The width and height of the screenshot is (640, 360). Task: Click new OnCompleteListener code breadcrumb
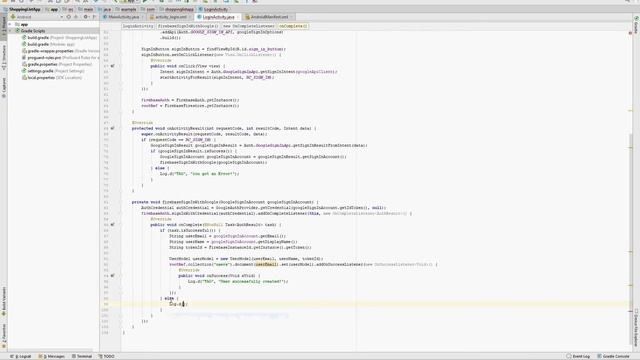(249, 26)
